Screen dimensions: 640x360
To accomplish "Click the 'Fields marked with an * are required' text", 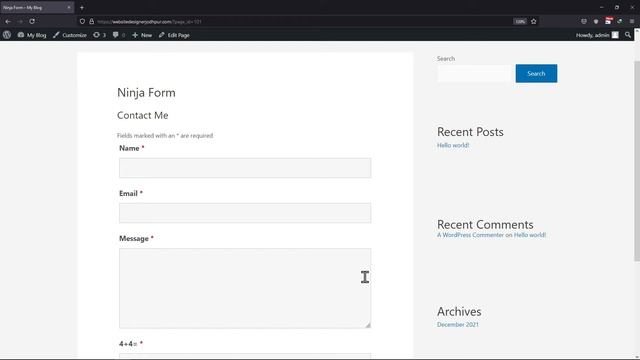I will 165,136.
